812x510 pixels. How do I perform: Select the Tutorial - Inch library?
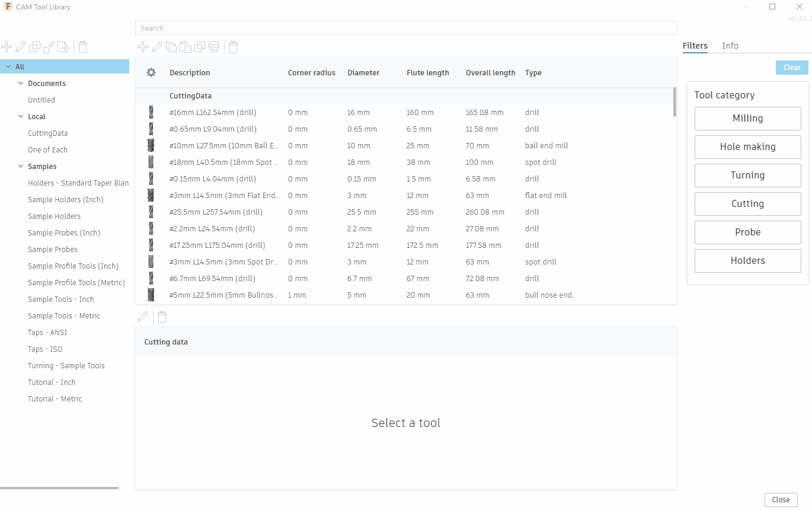coord(52,383)
